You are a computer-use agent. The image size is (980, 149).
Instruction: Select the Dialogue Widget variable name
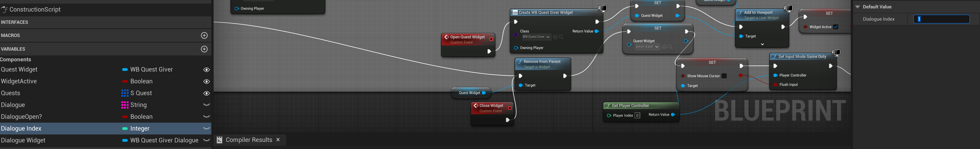[x=23, y=140]
